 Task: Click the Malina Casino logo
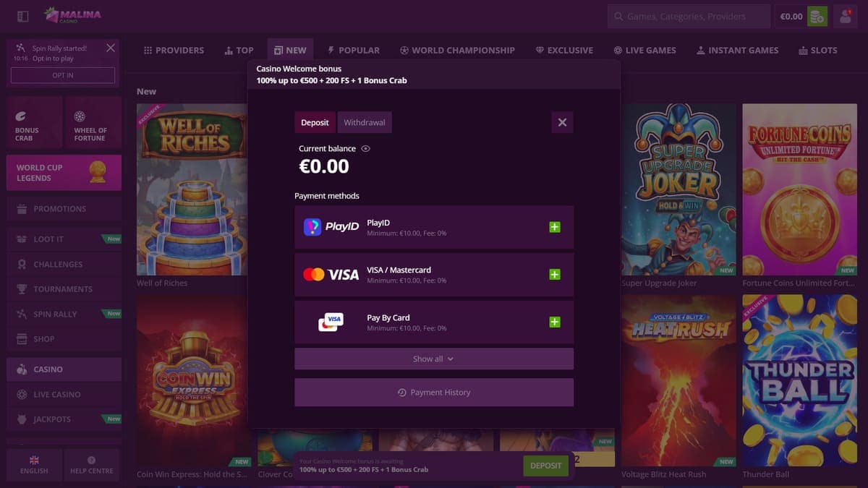[x=72, y=15]
